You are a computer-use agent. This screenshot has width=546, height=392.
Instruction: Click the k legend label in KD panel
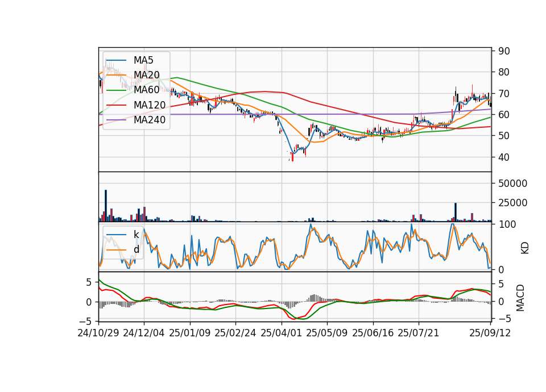click(x=136, y=235)
